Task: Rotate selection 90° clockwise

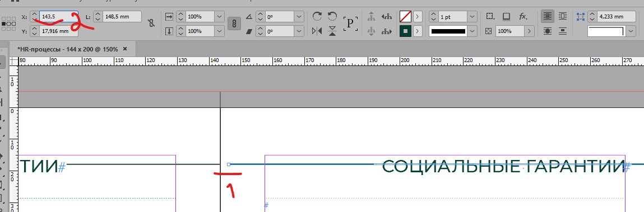Action: tap(317, 16)
